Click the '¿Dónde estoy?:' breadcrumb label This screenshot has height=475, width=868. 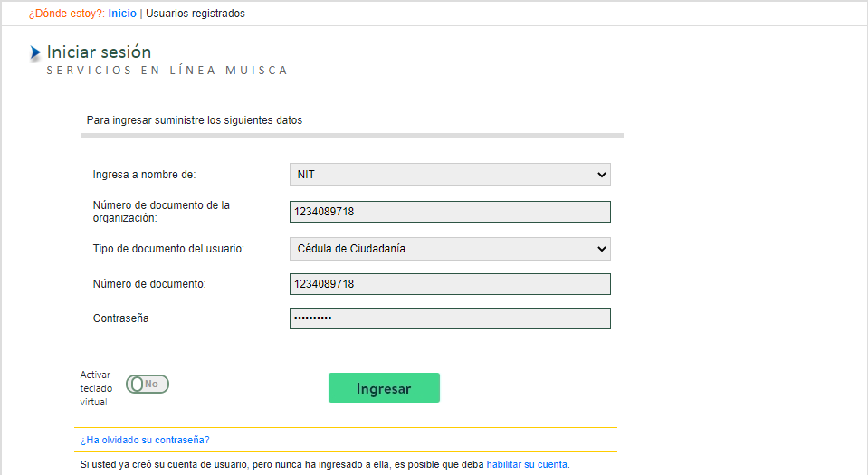66,14
